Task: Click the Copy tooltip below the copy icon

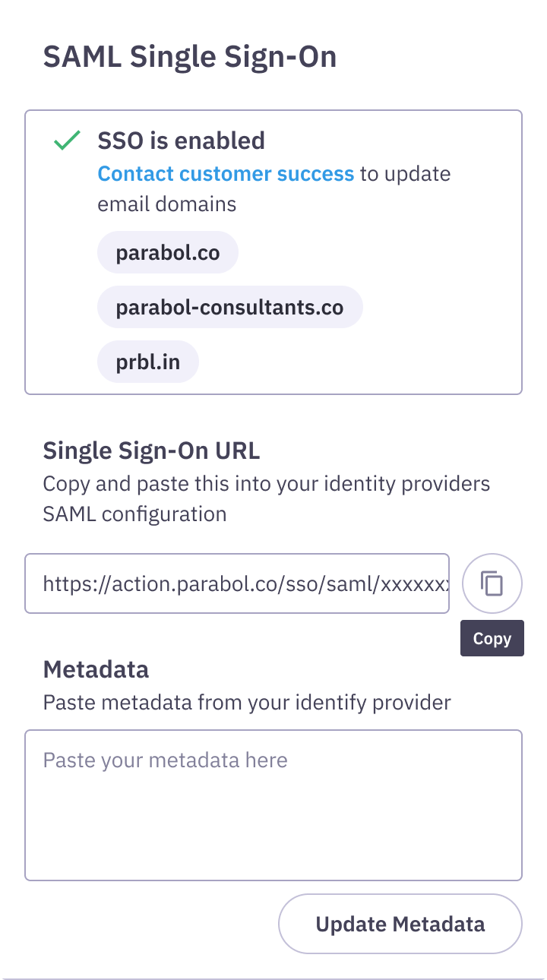Action: coord(492,638)
